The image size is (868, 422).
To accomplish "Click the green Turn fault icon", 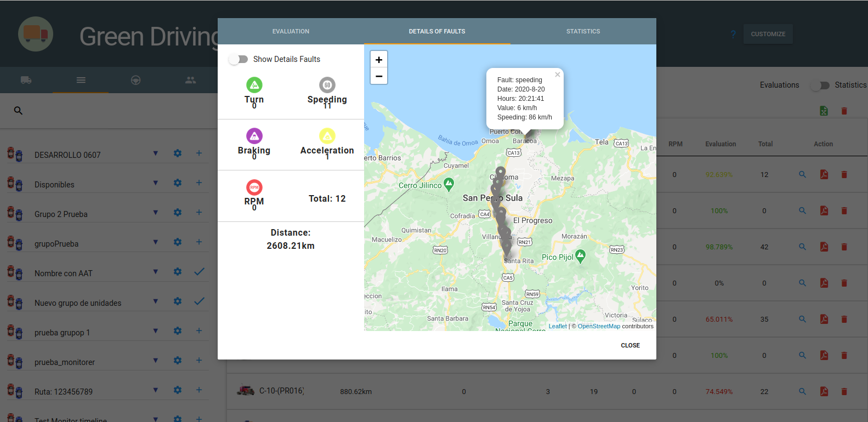I will (x=254, y=85).
